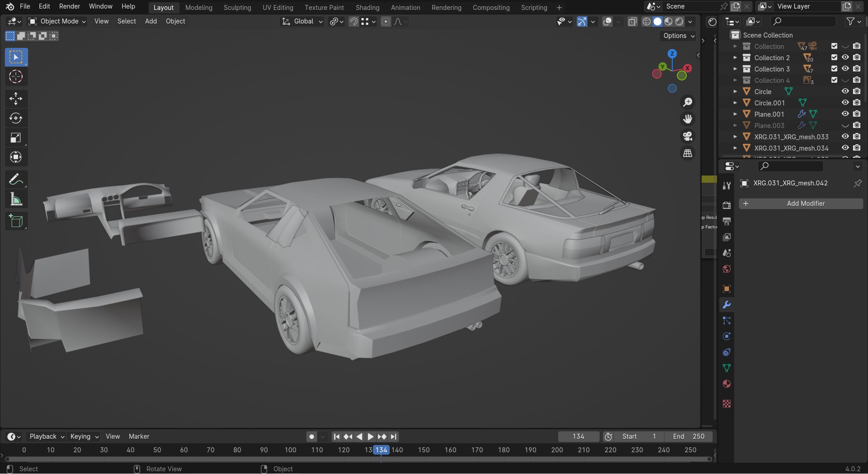
Task: Select the Add Cube tool
Action: [x=16, y=221]
